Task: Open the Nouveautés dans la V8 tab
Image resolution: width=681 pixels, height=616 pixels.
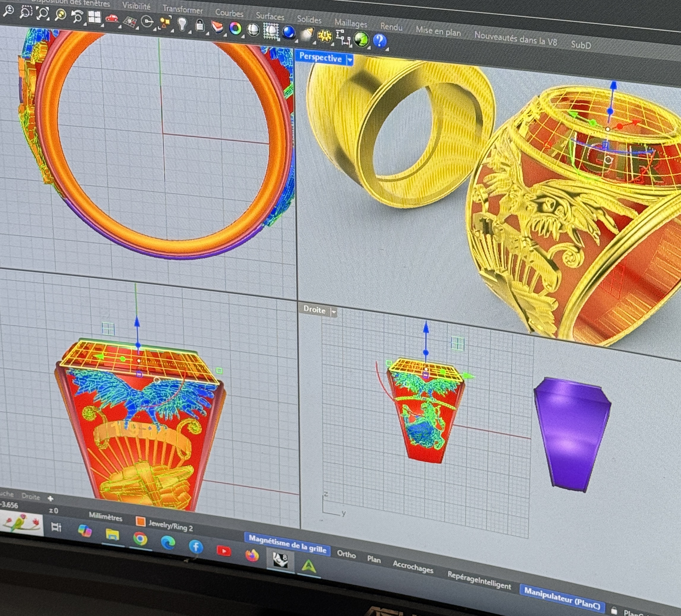Action: (x=515, y=39)
